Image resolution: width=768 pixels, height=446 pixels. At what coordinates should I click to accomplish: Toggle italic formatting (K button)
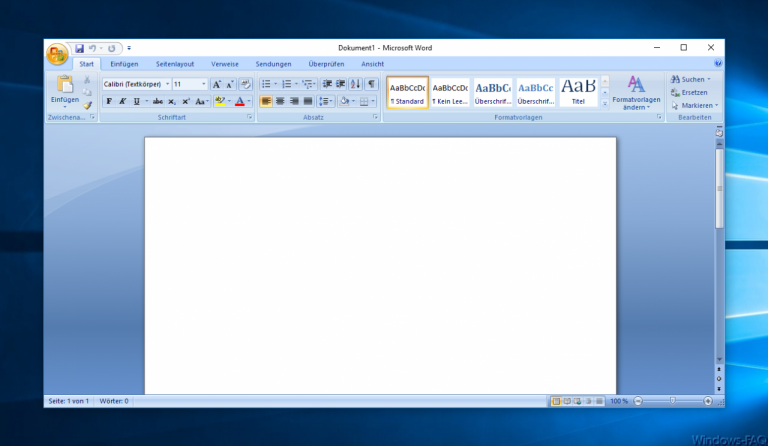tap(122, 101)
